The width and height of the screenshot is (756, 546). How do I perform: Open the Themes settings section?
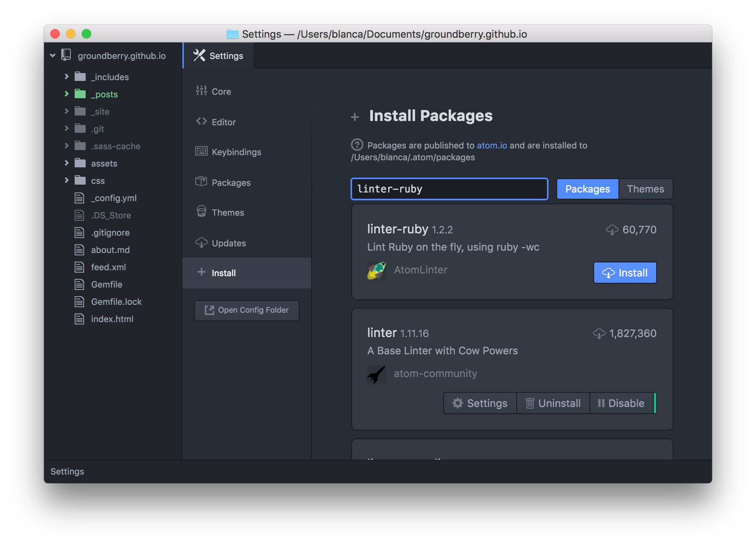point(247,213)
